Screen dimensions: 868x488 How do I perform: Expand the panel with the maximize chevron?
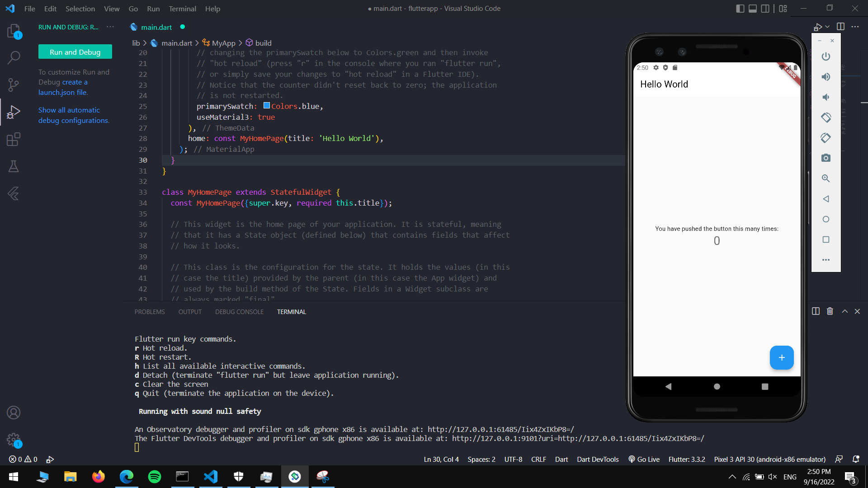844,311
